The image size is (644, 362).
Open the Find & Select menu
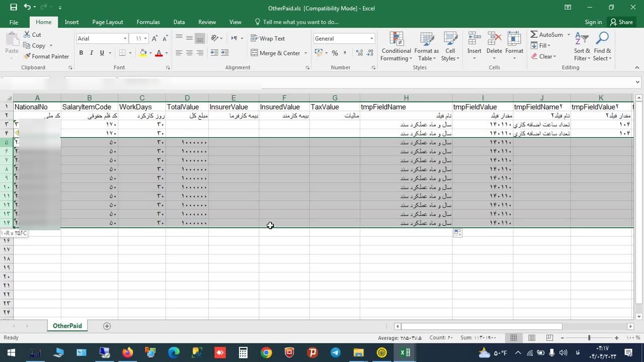click(x=602, y=47)
